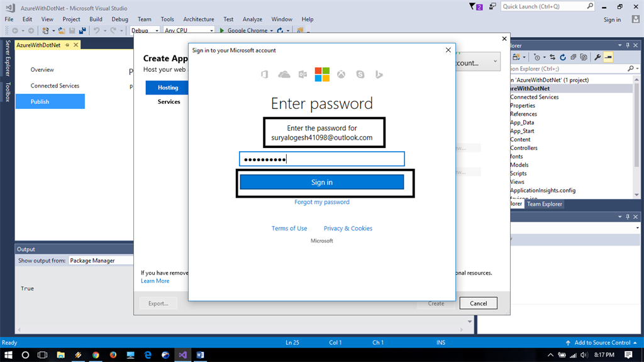Open the Architecture menu
Screen dimensions: 644x362
(x=198, y=20)
